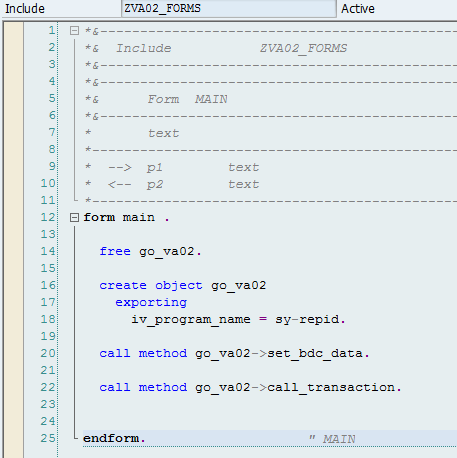Click the '--> p1 text' comment line
This screenshot has height=458, width=457.
(172, 167)
